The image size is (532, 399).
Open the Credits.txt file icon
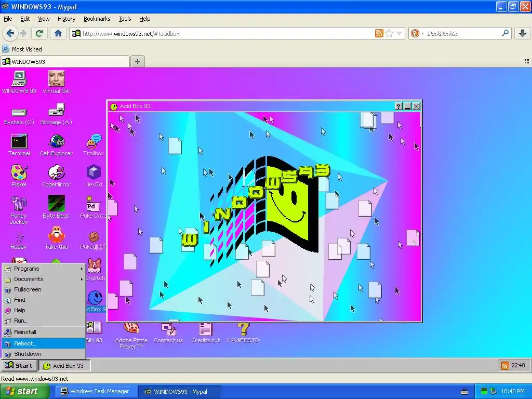(206, 333)
